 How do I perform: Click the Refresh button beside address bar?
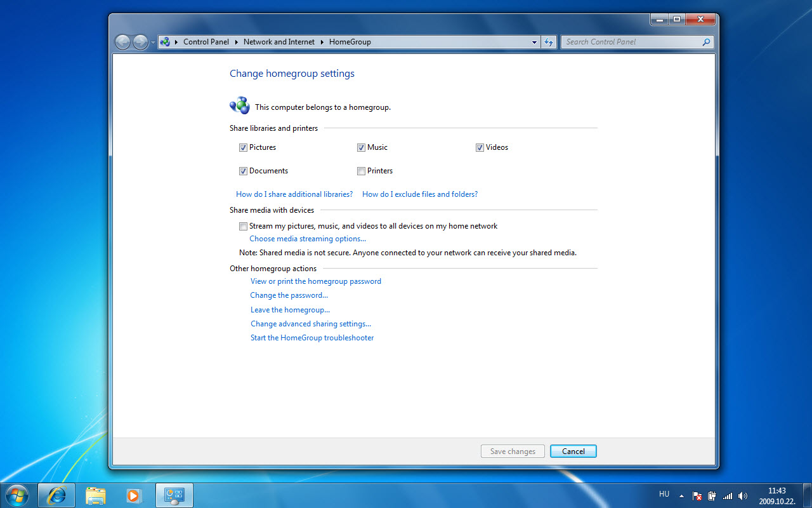coord(549,42)
